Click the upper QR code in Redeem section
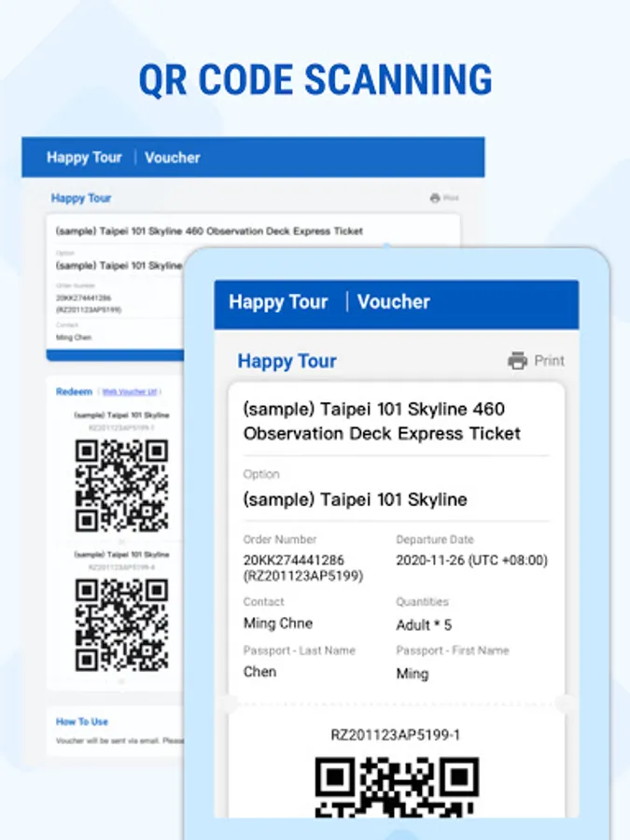The image size is (630, 840). [121, 485]
